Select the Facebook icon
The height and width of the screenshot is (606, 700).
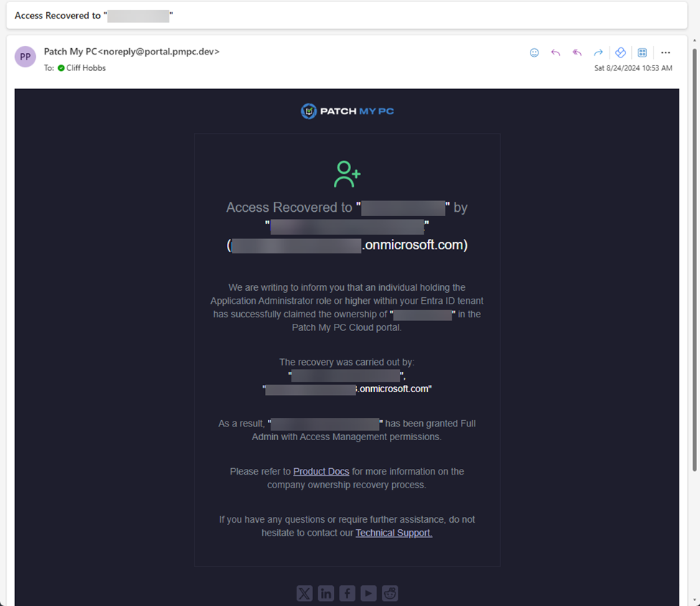tap(347, 593)
